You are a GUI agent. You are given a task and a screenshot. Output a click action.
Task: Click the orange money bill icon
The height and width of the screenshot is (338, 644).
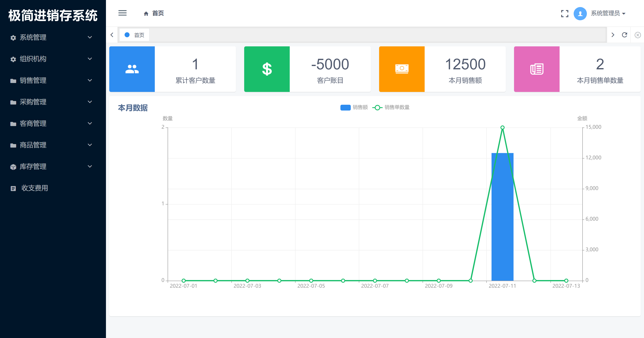pos(401,69)
